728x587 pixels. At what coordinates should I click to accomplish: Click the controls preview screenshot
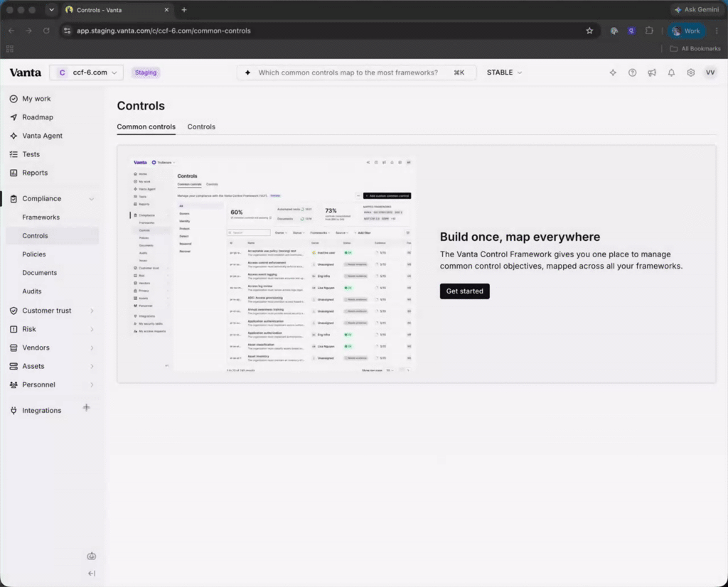click(x=272, y=264)
